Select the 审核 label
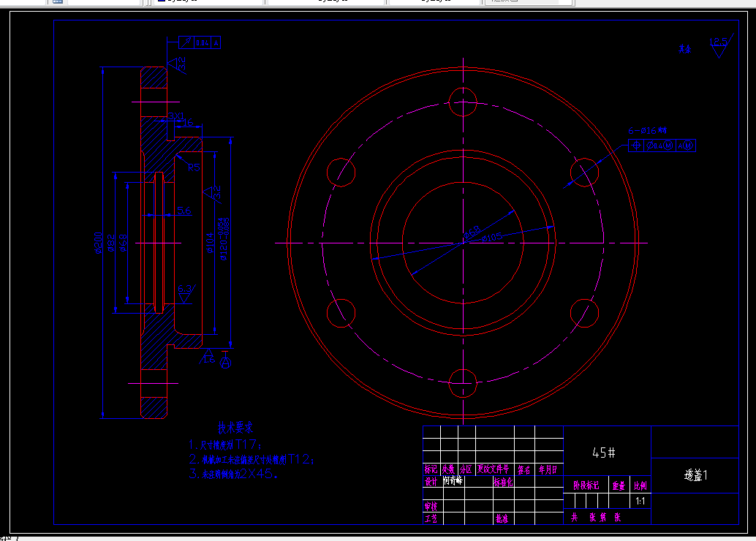The height and width of the screenshot is (541, 756). point(431,507)
